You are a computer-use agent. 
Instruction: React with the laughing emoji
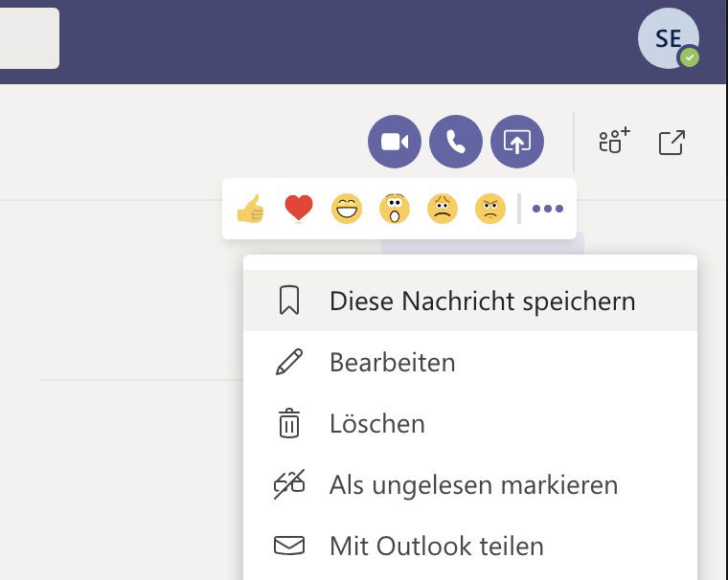tap(347, 209)
